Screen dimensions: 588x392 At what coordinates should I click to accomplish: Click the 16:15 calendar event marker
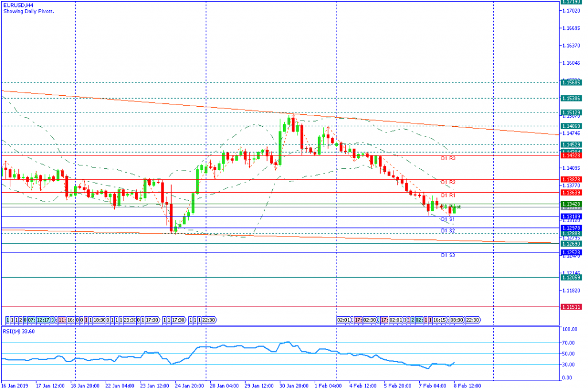[x=440, y=319]
